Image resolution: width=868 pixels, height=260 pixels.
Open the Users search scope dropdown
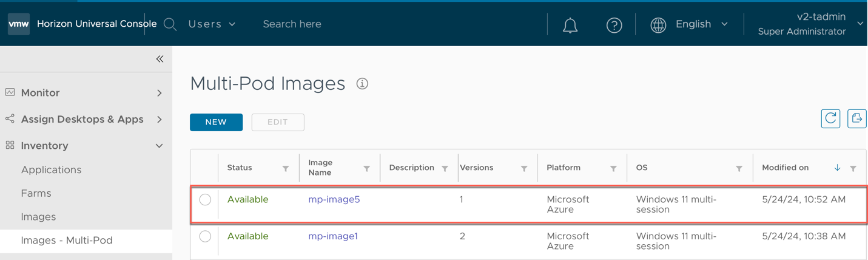coord(212,24)
